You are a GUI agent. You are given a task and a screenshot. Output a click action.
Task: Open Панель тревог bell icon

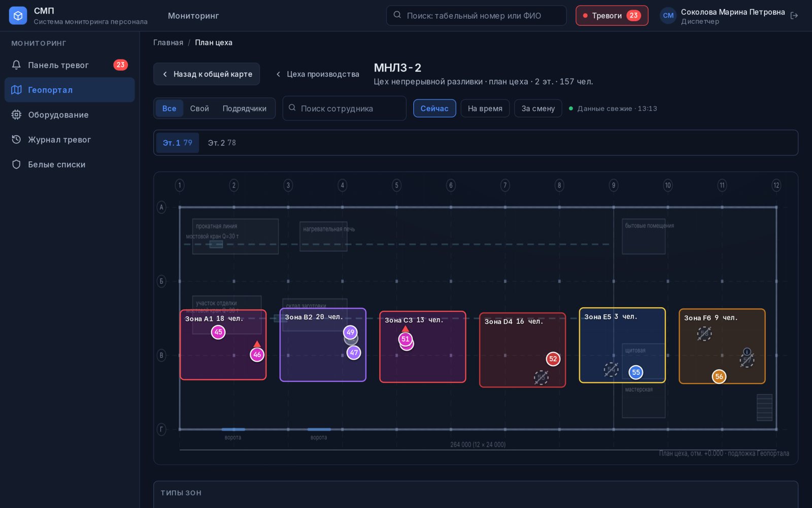tap(16, 65)
